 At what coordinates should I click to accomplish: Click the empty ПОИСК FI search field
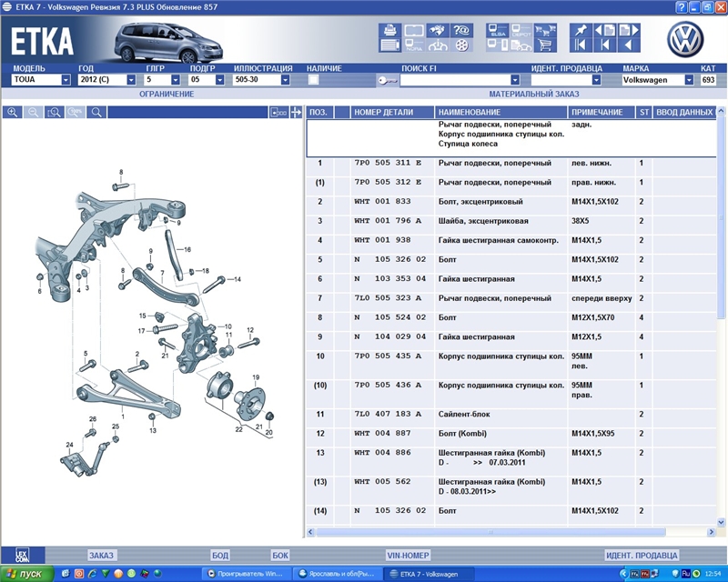point(456,80)
